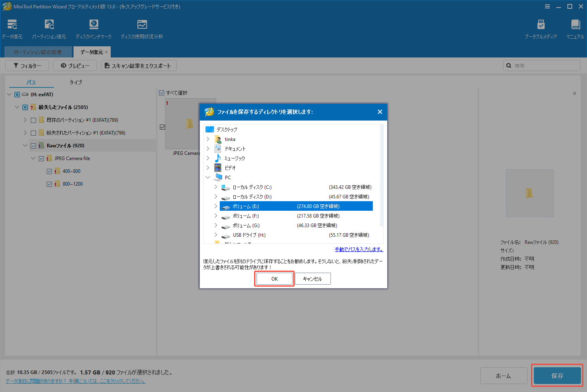Uncheck the 400~800 file group checkbox
This screenshot has height=392, width=587.
tap(50, 171)
